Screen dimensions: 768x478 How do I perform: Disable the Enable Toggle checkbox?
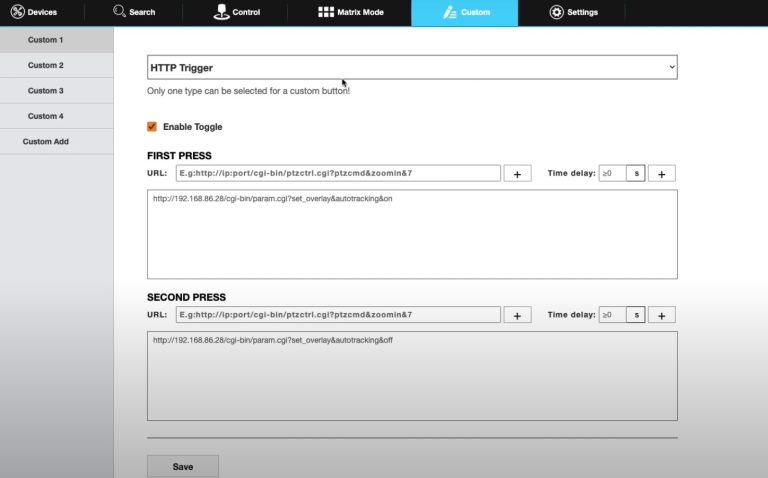tap(152, 127)
